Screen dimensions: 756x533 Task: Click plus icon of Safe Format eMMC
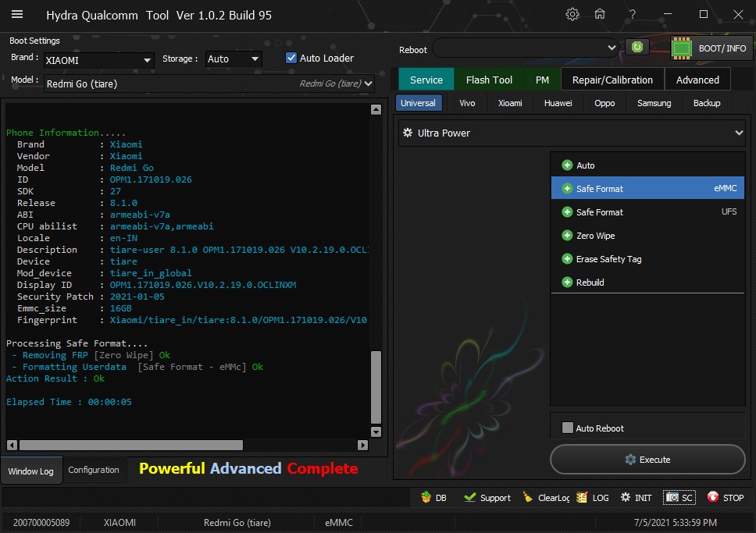pyautogui.click(x=567, y=189)
